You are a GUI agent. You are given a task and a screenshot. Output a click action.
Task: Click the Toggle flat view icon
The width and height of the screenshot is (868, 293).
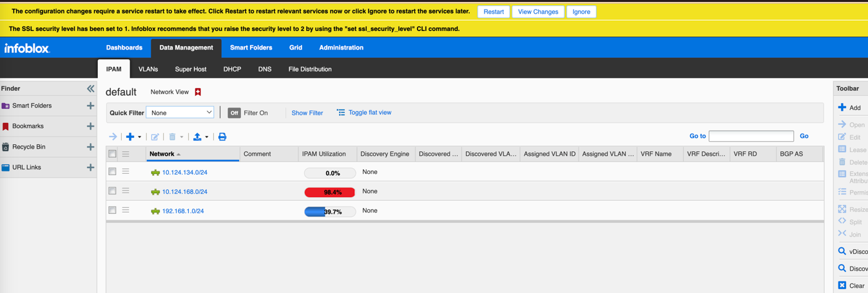tap(341, 113)
